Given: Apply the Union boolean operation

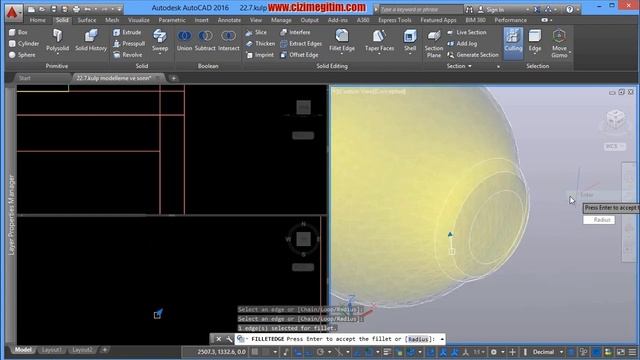Looking at the screenshot, I should (x=184, y=41).
